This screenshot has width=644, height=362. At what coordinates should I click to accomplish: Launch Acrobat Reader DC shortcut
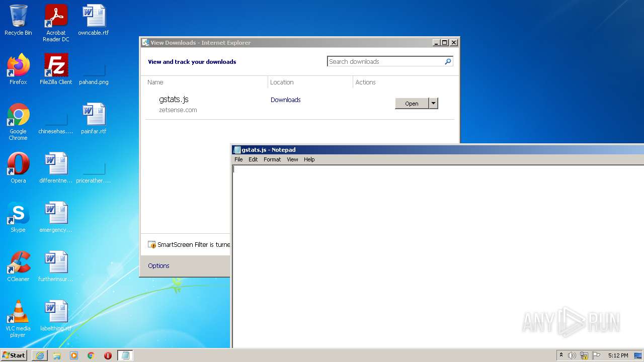[56, 23]
